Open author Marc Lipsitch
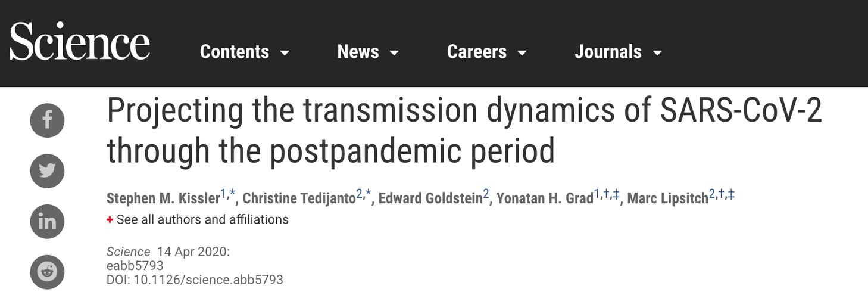Image resolution: width=868 pixels, height=298 pixels. pyautogui.click(x=668, y=198)
